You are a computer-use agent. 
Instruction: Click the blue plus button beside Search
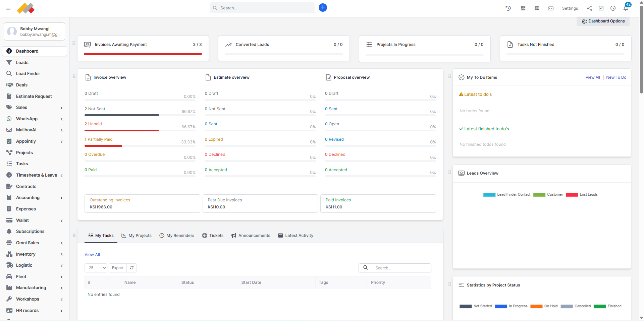pos(323,7)
